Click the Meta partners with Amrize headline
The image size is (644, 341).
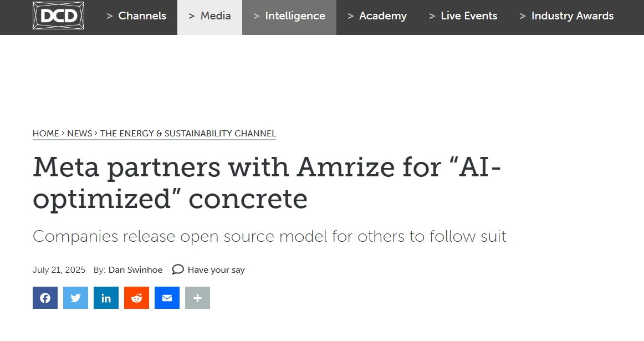coord(267,182)
